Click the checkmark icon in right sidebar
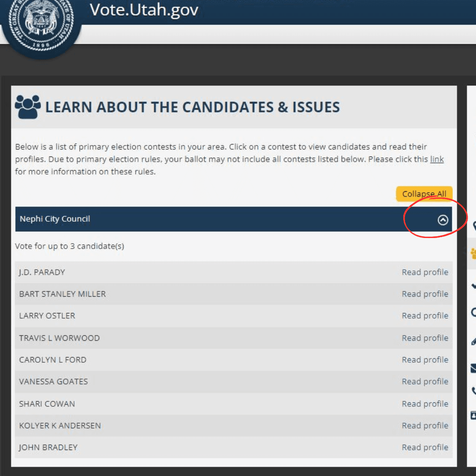Screen dimensions: 476x476 [474, 286]
